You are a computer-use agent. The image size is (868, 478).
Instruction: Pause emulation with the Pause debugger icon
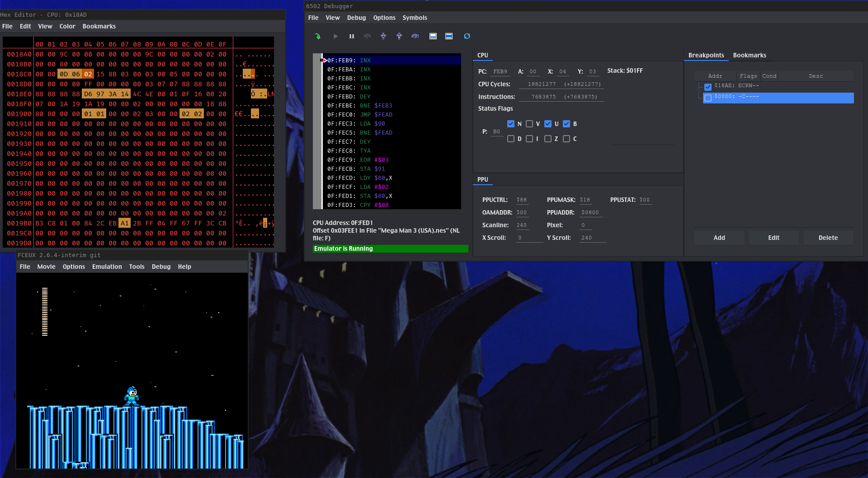click(352, 36)
